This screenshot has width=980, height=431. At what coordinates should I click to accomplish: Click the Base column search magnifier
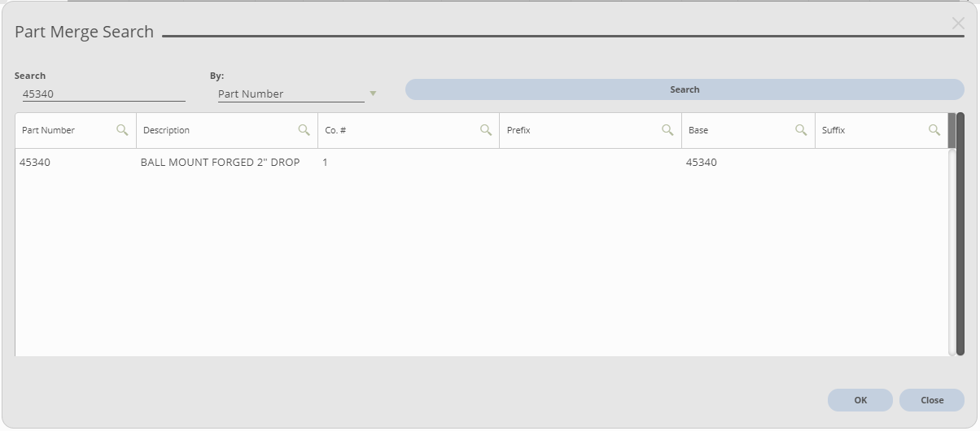(x=801, y=130)
